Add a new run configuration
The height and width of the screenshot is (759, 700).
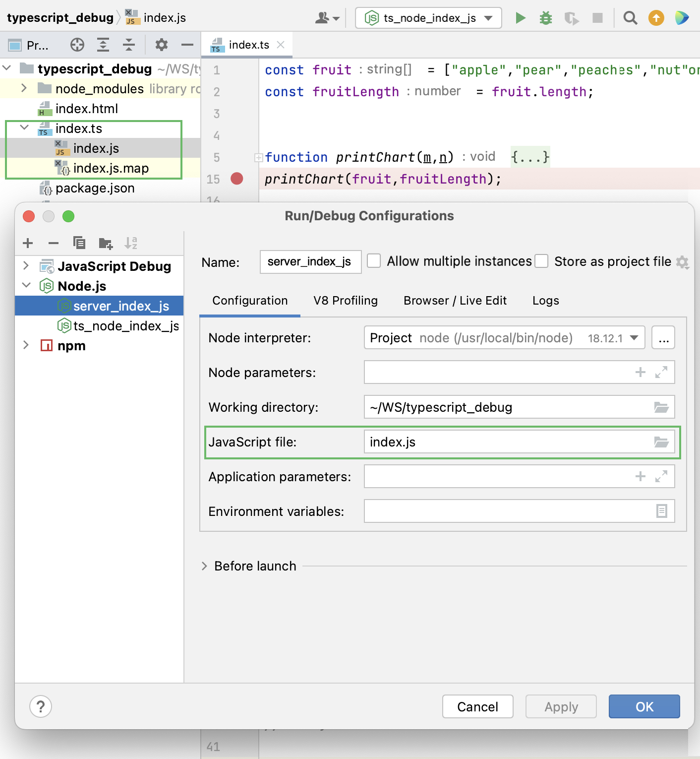28,243
